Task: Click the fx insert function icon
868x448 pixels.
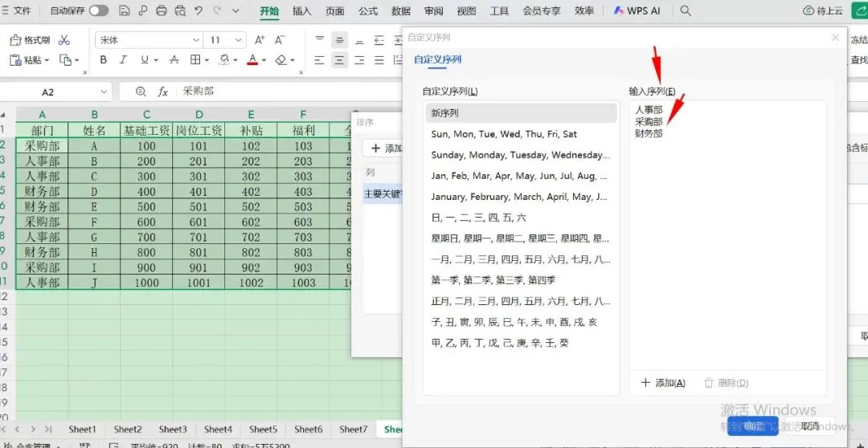Action: pyautogui.click(x=162, y=92)
